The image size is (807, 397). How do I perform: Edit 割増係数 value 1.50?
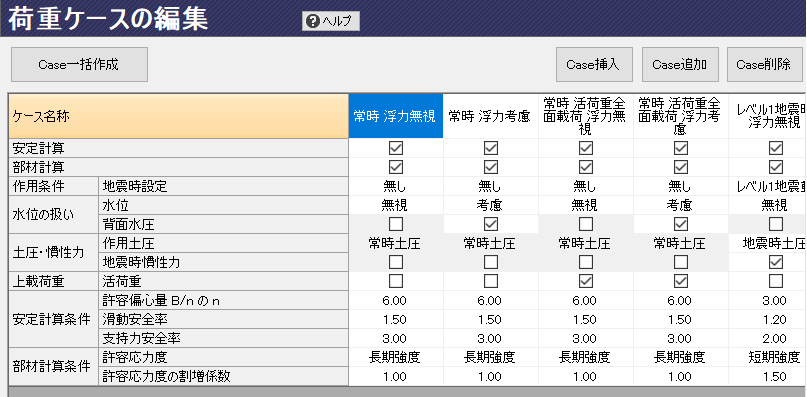click(767, 376)
